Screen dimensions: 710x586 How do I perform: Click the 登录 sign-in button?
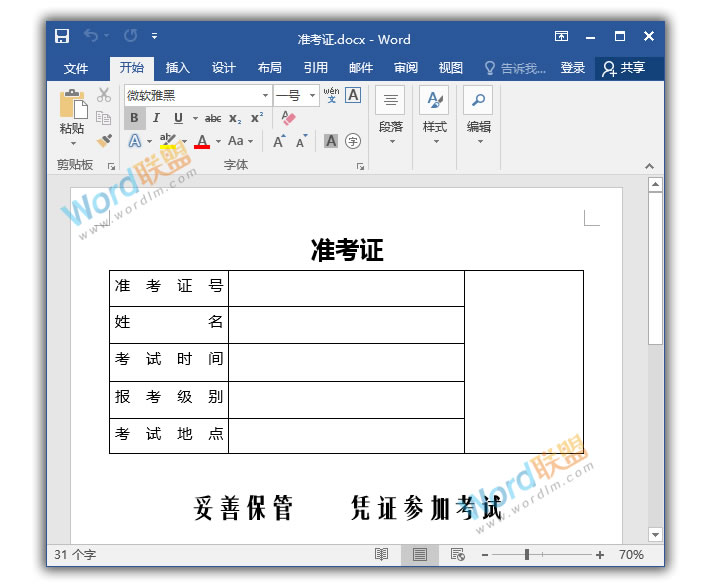point(572,68)
